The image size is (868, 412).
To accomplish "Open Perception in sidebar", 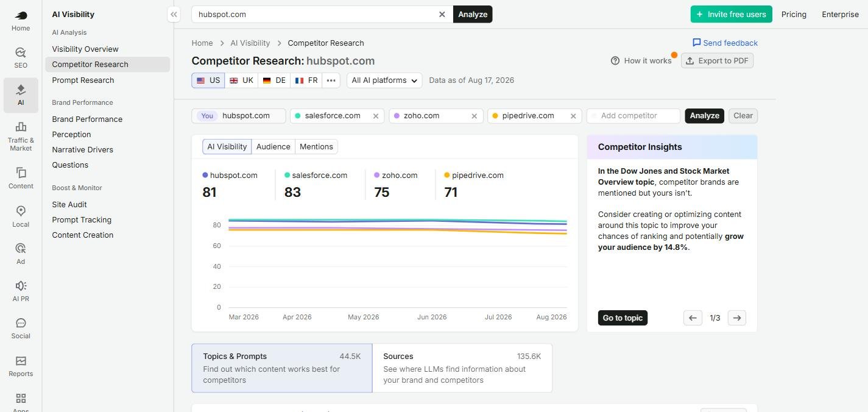I will 71,134.
